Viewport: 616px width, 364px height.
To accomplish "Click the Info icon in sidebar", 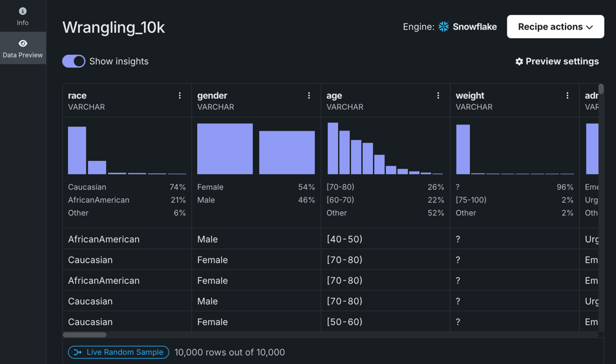I will [23, 11].
